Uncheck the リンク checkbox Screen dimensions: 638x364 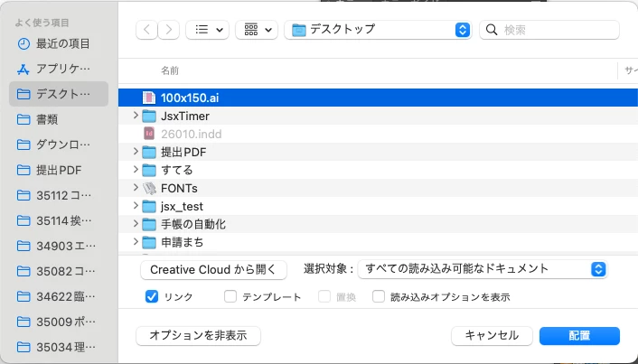(152, 296)
